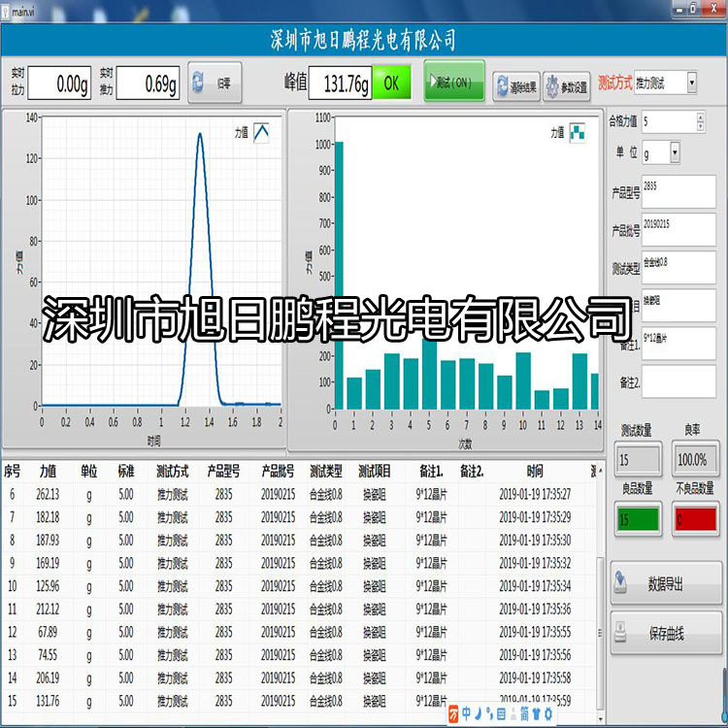
Task: Select the force value 182.18 in row 7
Action: pos(48,517)
